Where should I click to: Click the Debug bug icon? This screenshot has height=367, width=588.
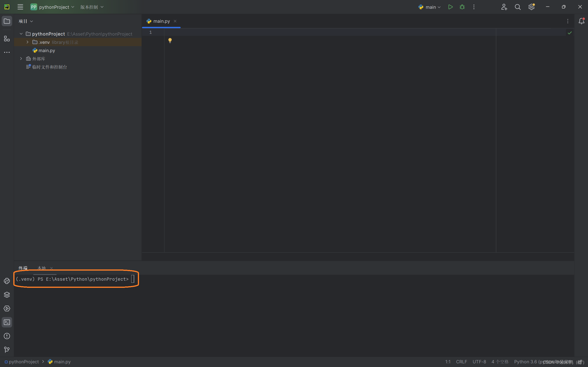point(462,7)
